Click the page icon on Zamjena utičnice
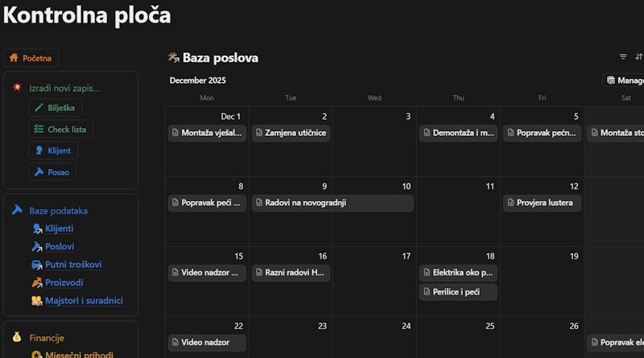This screenshot has width=644, height=358. click(x=259, y=133)
